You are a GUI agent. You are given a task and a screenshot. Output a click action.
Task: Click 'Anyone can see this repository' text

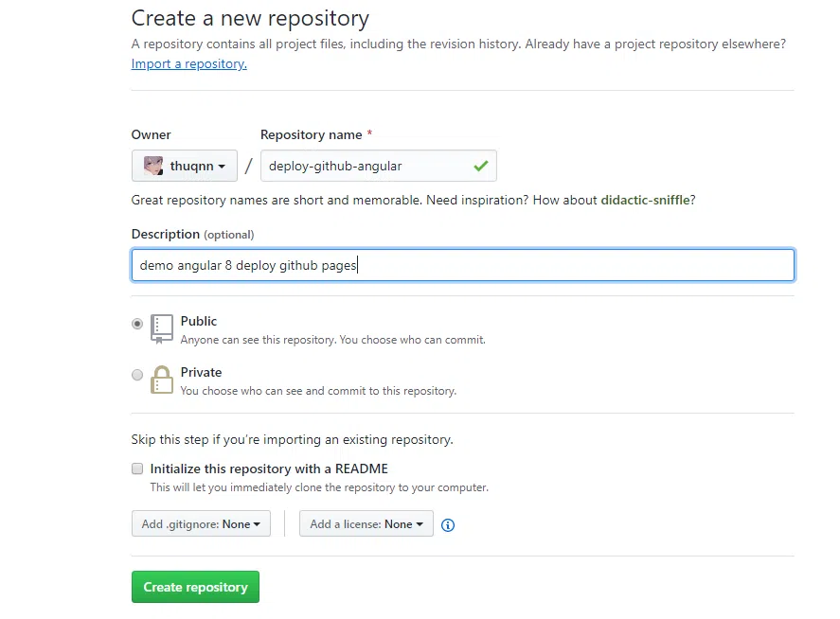pos(333,340)
